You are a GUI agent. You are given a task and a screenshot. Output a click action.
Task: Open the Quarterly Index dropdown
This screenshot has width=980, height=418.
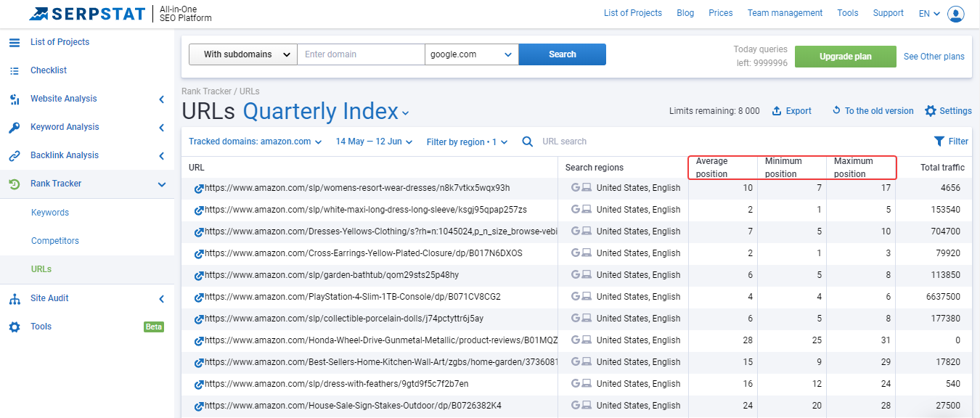[326, 112]
